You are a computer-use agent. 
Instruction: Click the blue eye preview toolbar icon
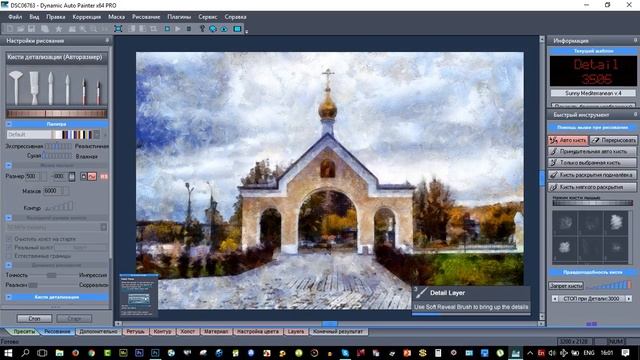[224, 29]
